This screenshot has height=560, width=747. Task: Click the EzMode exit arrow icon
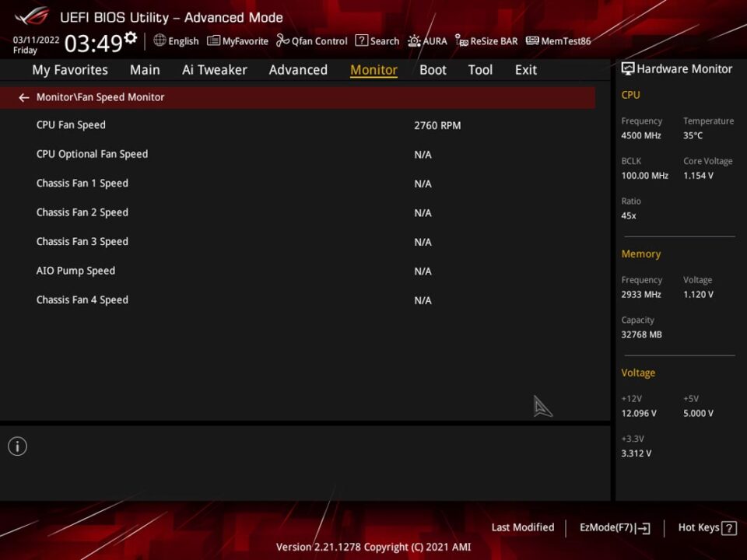(x=643, y=528)
